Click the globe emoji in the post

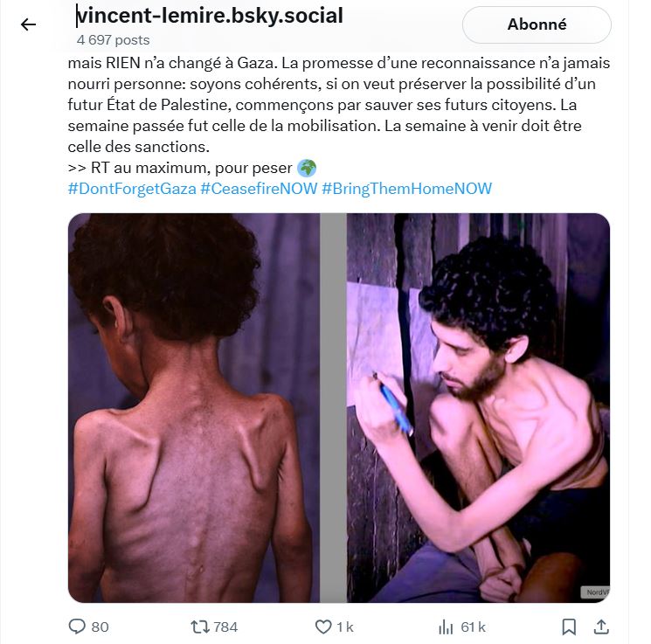[x=306, y=168]
